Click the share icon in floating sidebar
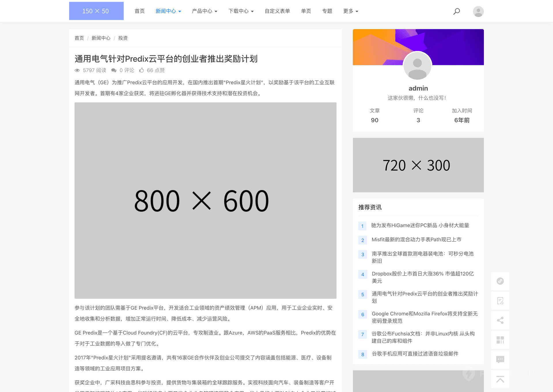This screenshot has width=553, height=392. pyautogui.click(x=500, y=320)
